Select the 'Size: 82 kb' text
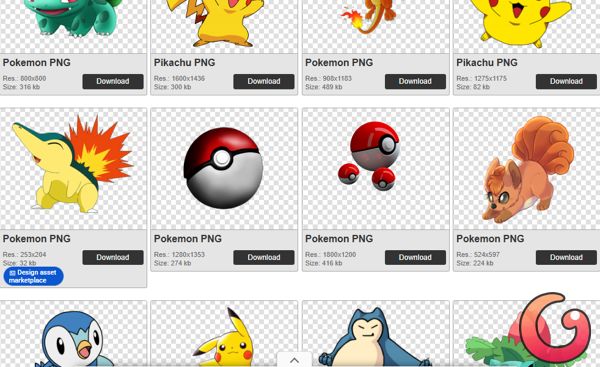This screenshot has width=600, height=367. 473,87
